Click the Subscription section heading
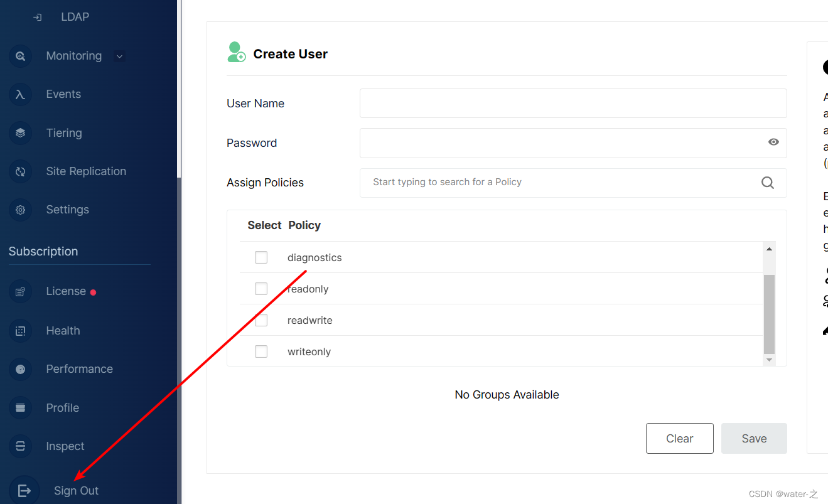Viewport: 828px width, 504px height. [43, 251]
